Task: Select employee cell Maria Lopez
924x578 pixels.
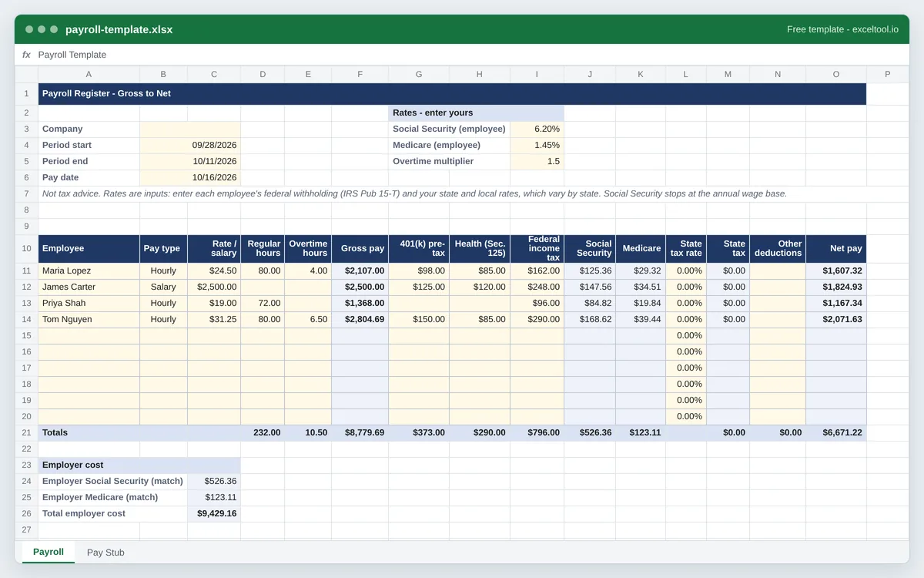Action: (x=89, y=271)
